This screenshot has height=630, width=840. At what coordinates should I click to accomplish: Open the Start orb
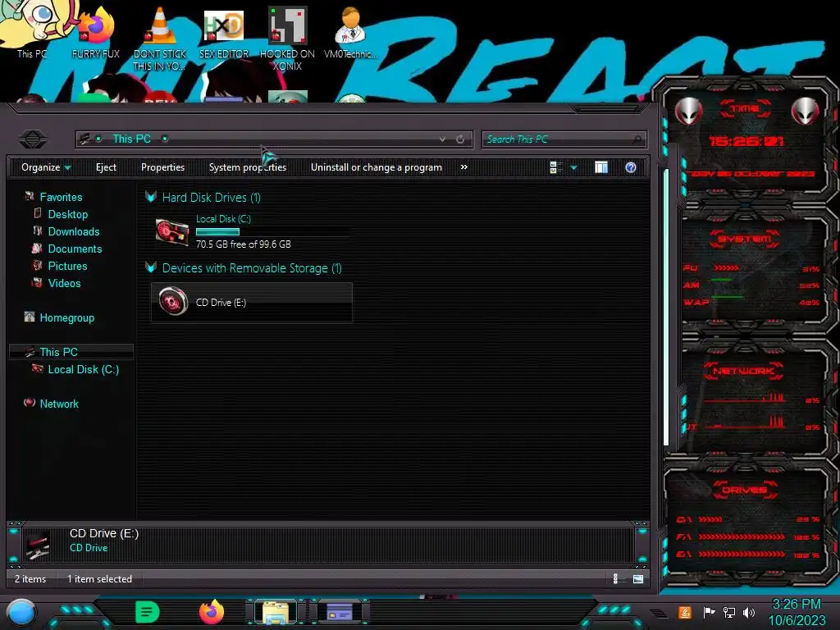(21, 612)
